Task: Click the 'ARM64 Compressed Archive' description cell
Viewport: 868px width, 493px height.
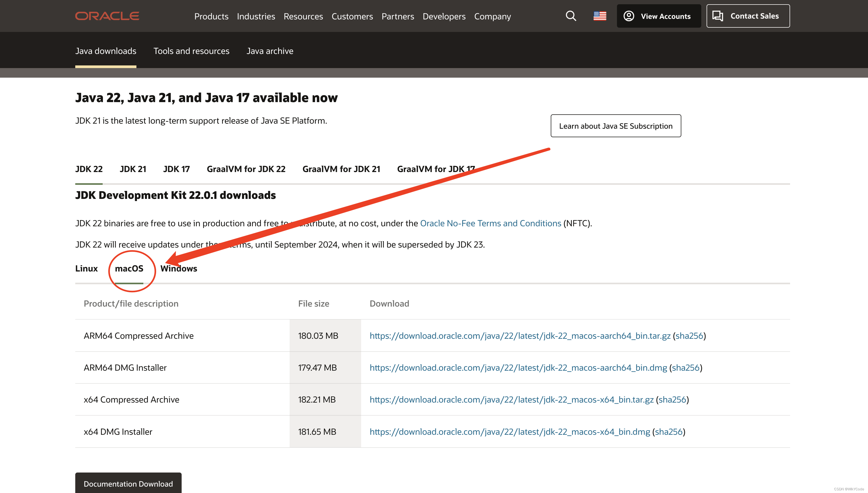Action: click(182, 336)
